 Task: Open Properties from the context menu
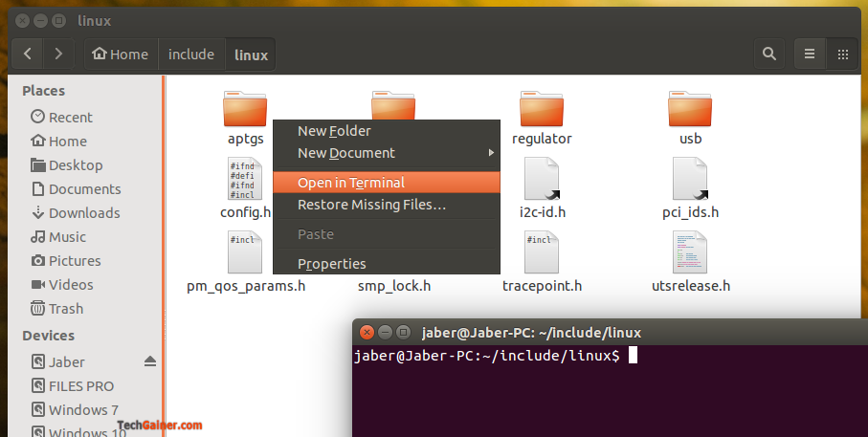click(331, 264)
